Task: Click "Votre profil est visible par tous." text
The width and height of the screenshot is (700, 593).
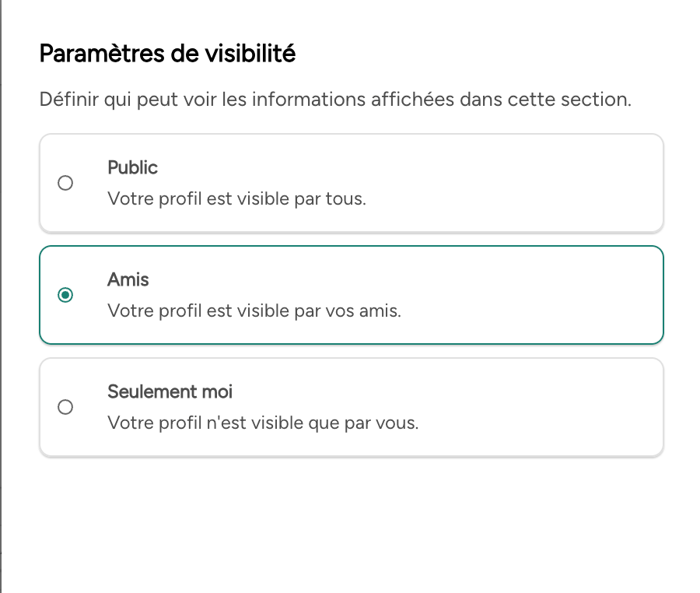Action: 236,198
